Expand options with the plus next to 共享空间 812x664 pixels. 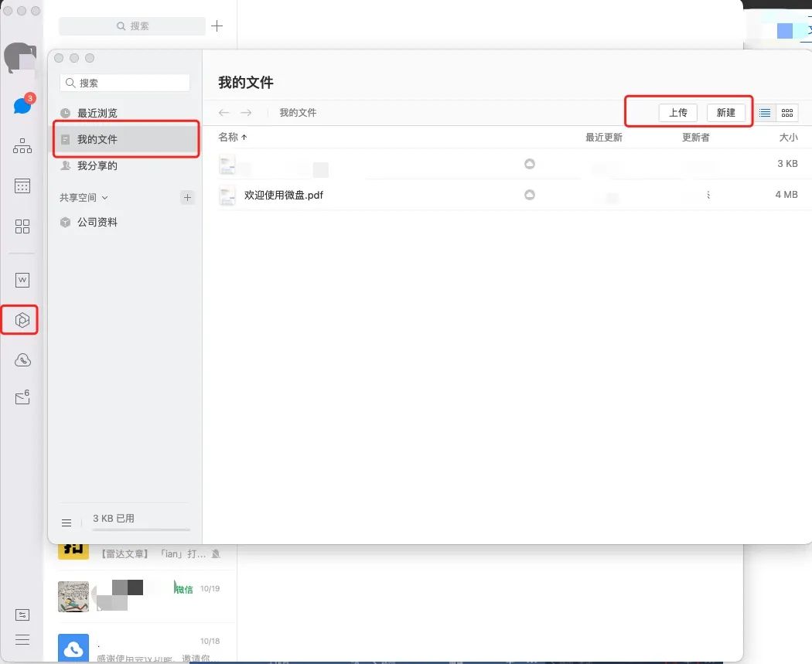187,197
